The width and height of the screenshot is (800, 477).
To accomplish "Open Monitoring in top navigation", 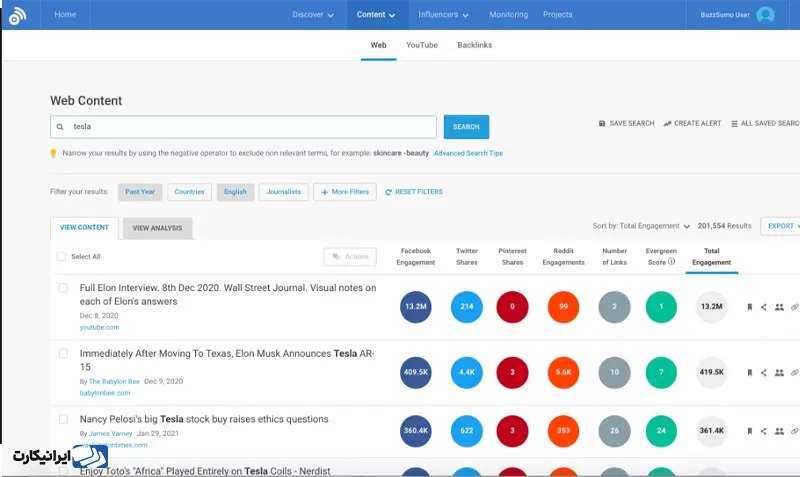I will click(x=509, y=15).
